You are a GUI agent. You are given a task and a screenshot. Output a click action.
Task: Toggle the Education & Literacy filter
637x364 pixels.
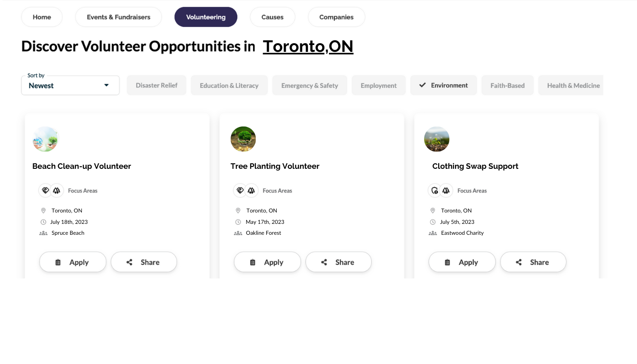coord(229,85)
